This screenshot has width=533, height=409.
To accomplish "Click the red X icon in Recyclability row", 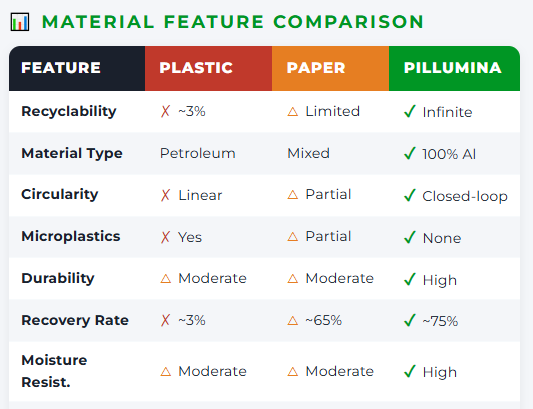I will click(166, 111).
